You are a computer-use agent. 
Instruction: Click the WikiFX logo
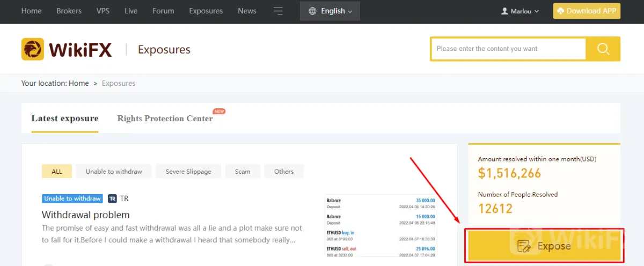point(67,49)
